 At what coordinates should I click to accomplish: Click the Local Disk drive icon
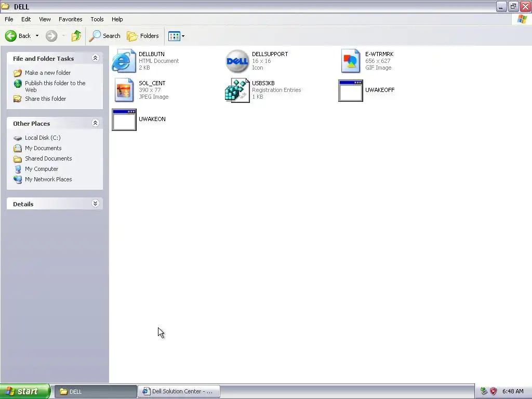point(18,138)
